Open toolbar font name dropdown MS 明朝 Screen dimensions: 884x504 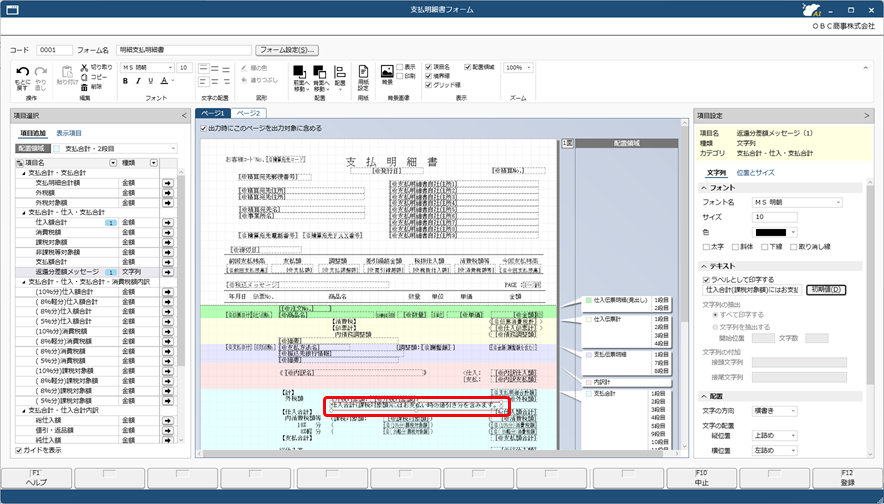[x=148, y=68]
